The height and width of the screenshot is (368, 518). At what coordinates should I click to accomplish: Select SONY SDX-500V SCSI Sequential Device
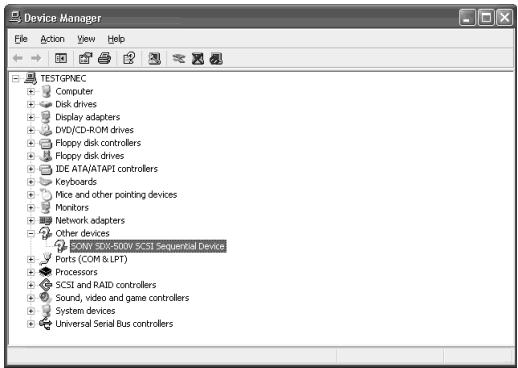148,246
